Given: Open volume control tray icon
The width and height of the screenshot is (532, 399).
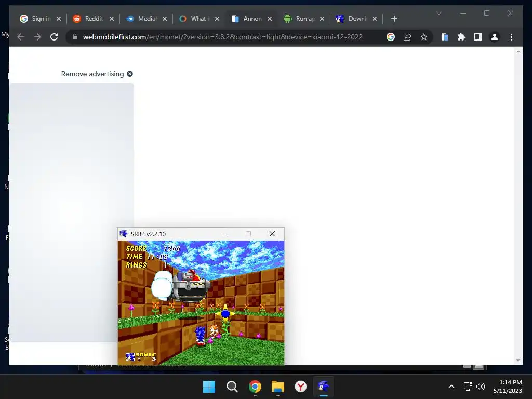Looking at the screenshot, I should point(481,387).
